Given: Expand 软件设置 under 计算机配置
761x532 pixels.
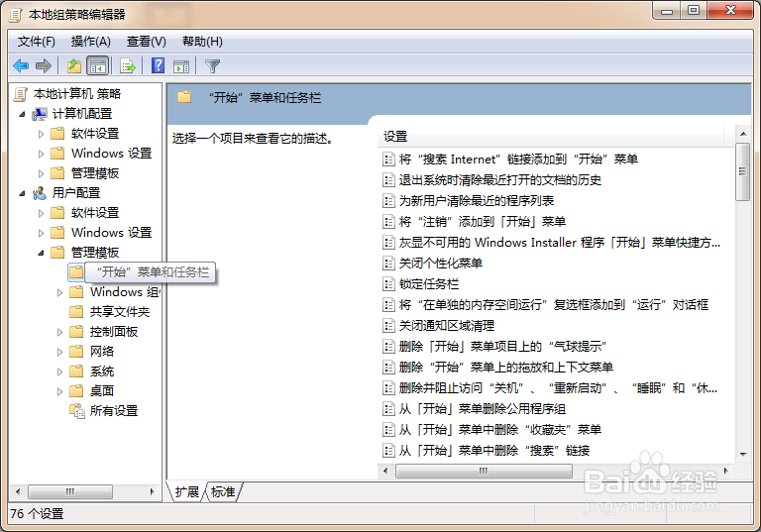Looking at the screenshot, I should pyautogui.click(x=41, y=134).
